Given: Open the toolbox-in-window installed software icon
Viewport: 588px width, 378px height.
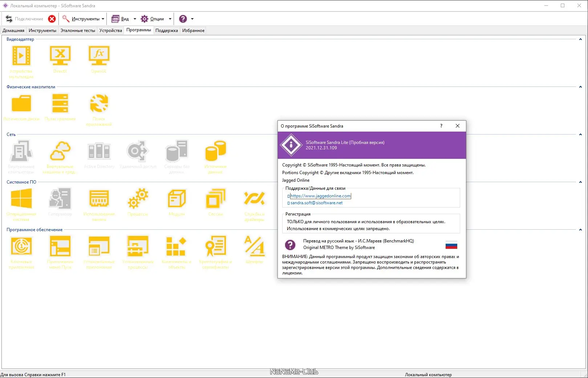Looking at the screenshot, I should pyautogui.click(x=138, y=246).
